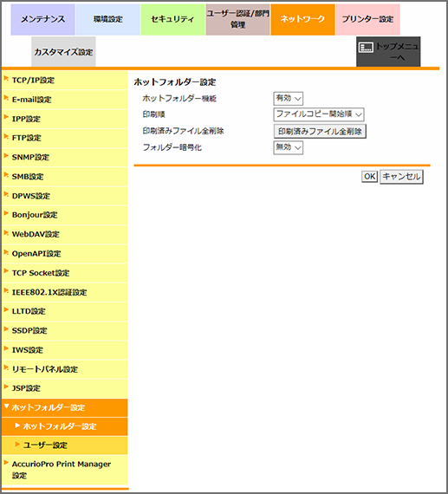Image resolution: width=448 pixels, height=494 pixels.
Task: Switch to the 環境設定 tab
Action: pyautogui.click(x=108, y=20)
